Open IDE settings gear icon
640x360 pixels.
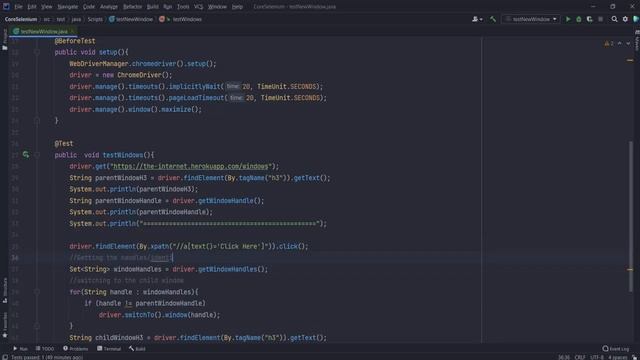pos(625,19)
